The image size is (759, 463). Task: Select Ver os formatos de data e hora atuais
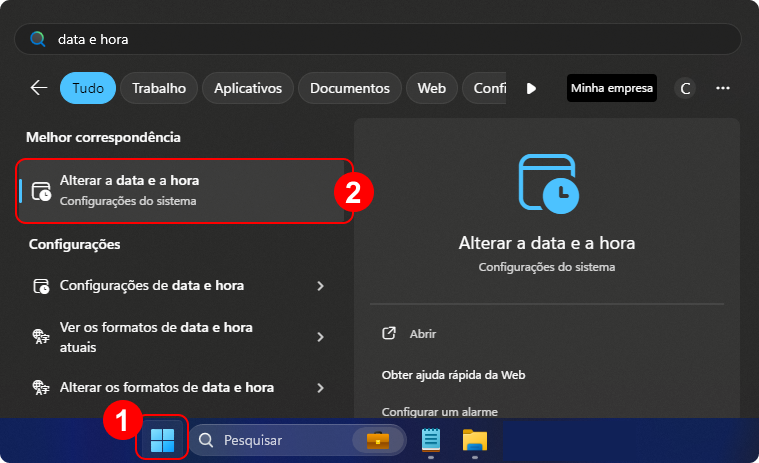[182, 337]
